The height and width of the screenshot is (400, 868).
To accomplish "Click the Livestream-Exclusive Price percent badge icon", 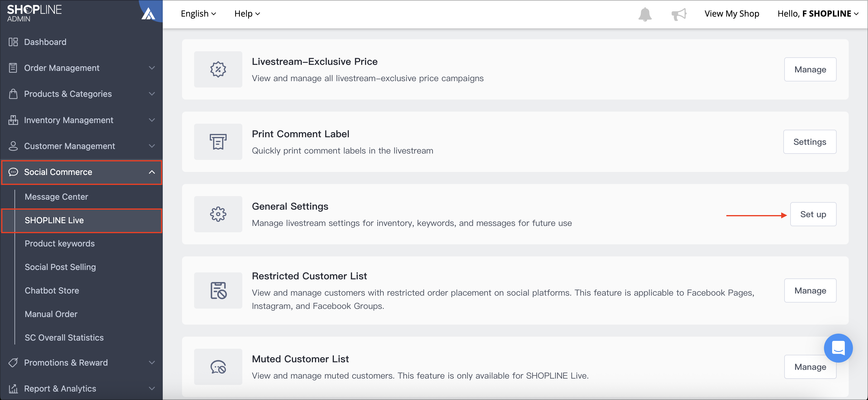I will [x=218, y=69].
